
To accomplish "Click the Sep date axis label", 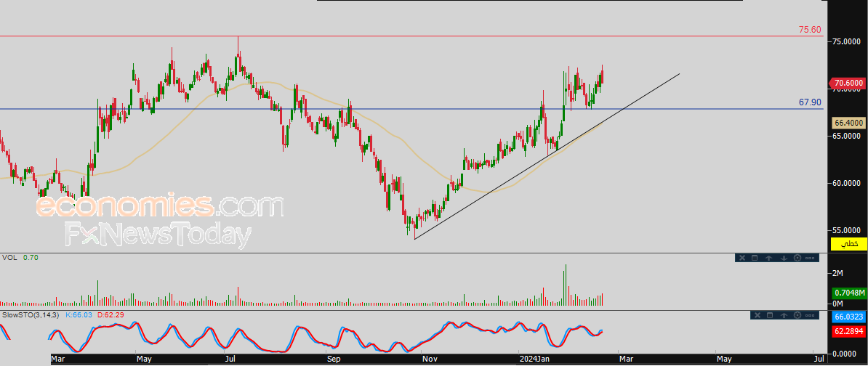I will (x=333, y=359).
